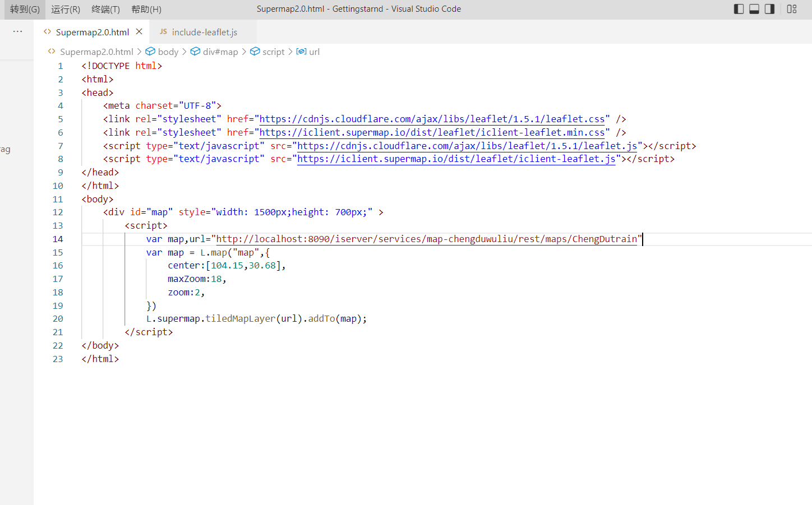Screen dimensions: 812x505
Task: Click the text "maxZoom:18,"
Action: [197, 279]
